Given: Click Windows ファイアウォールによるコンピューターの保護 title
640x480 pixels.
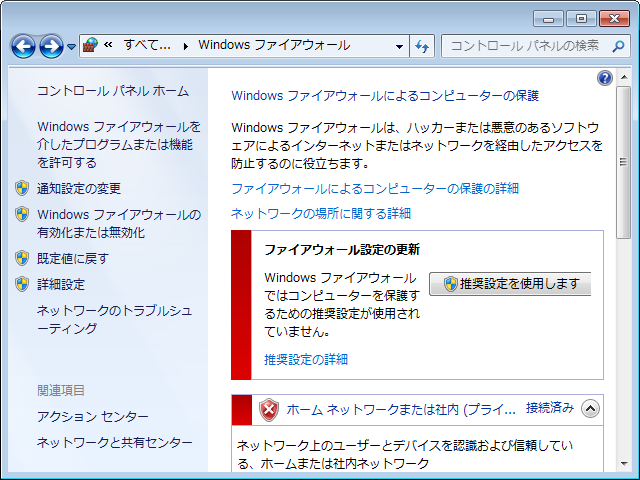Looking at the screenshot, I should click(385, 96).
